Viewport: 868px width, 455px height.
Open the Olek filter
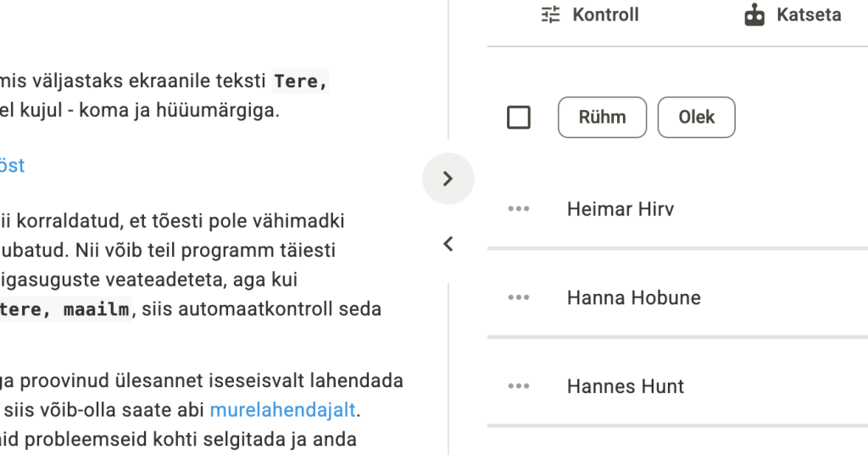(x=696, y=117)
